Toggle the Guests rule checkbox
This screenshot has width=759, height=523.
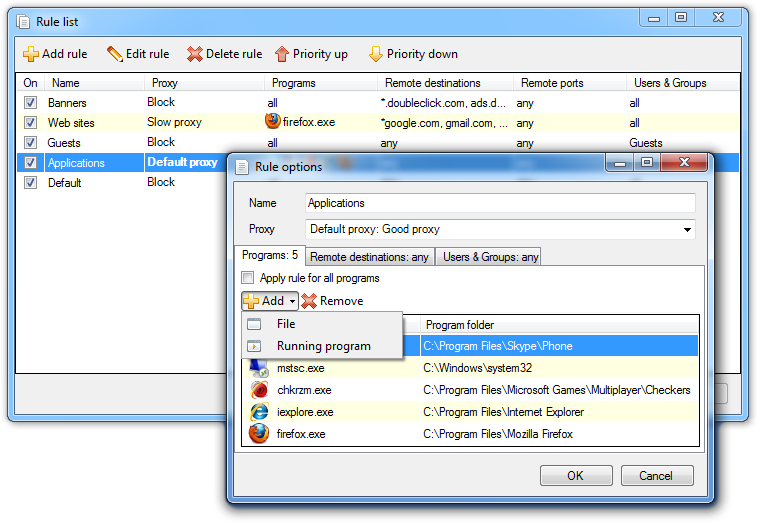click(30, 143)
